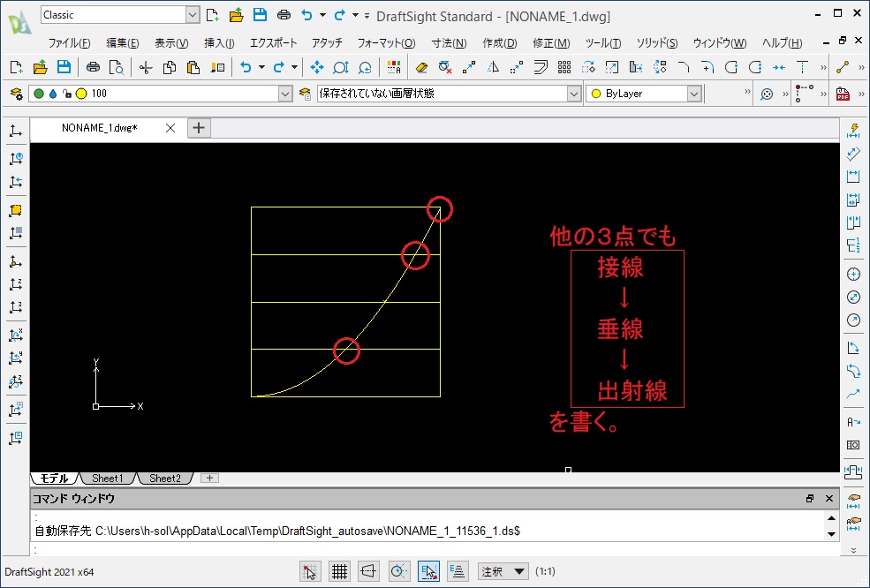Viewport: 870px width, 588px height.
Task: Toggle layer 100 freeze droplet icon
Action: tap(53, 94)
